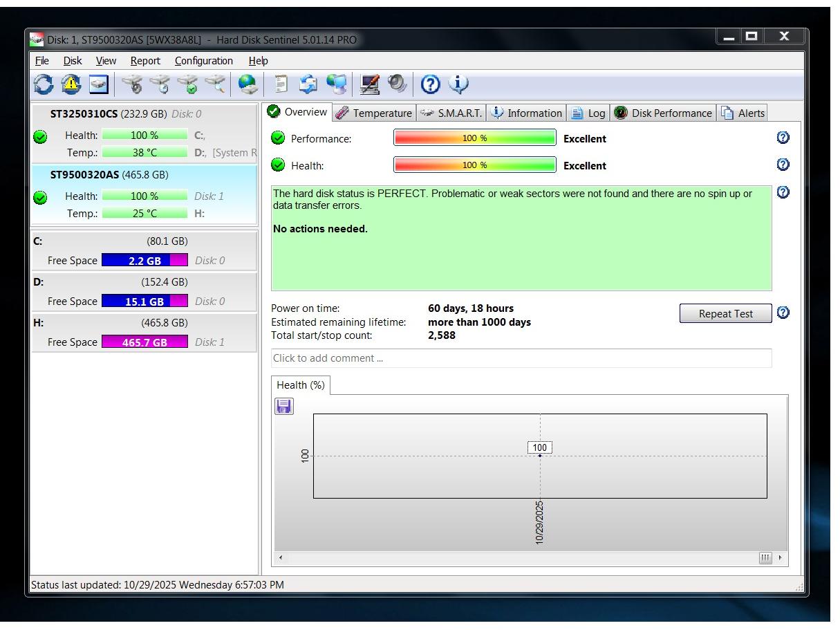Image resolution: width=840 pixels, height=630 pixels.
Task: Click the blue refresh arrows toolbar icon
Action: click(x=43, y=84)
